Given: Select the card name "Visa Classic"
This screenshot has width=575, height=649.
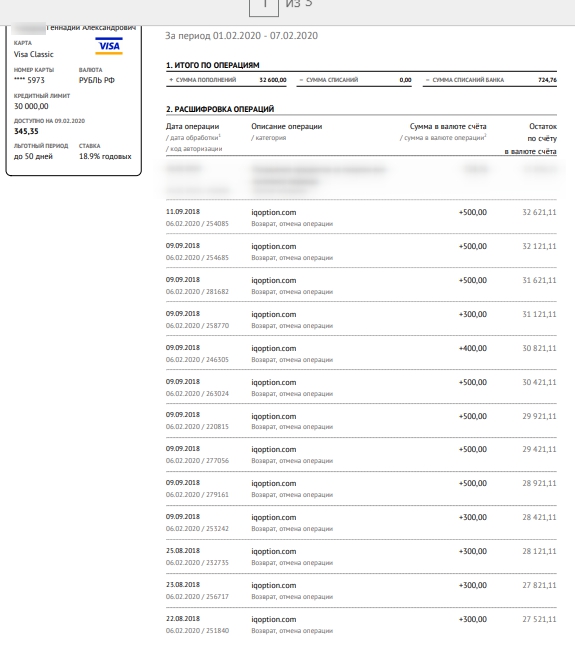Looking at the screenshot, I should point(34,54).
